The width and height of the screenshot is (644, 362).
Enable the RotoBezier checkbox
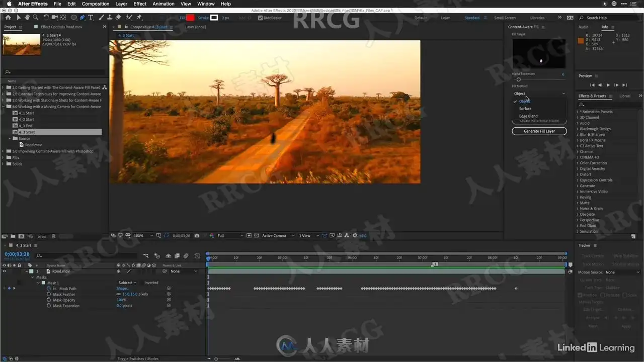260,18
